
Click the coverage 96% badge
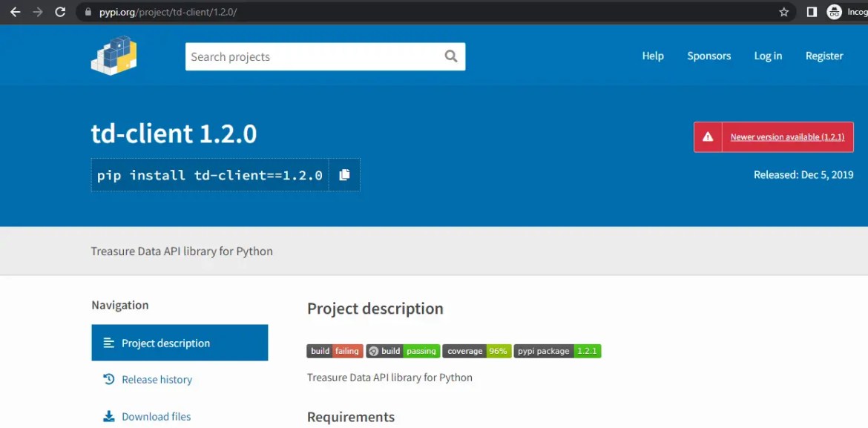tap(476, 351)
